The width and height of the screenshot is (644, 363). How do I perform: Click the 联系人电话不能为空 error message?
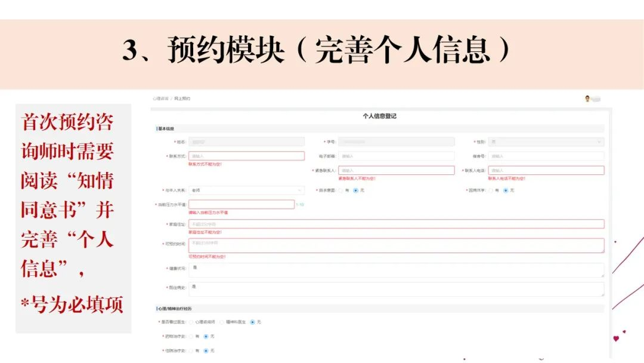[x=507, y=179]
